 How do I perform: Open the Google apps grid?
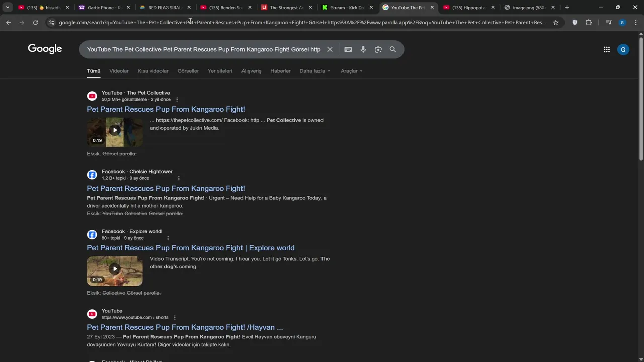pyautogui.click(x=607, y=49)
